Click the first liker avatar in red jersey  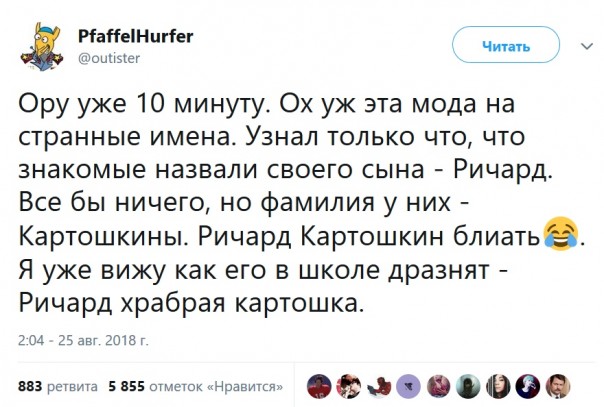(x=317, y=385)
